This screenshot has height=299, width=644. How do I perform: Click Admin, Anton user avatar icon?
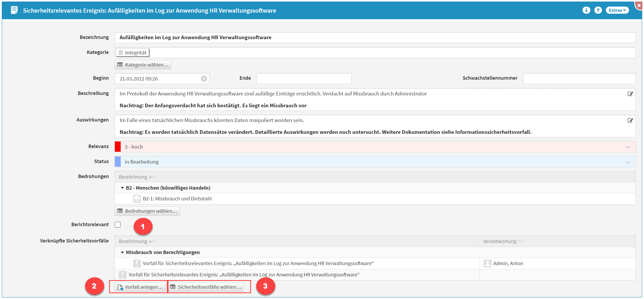(x=487, y=263)
